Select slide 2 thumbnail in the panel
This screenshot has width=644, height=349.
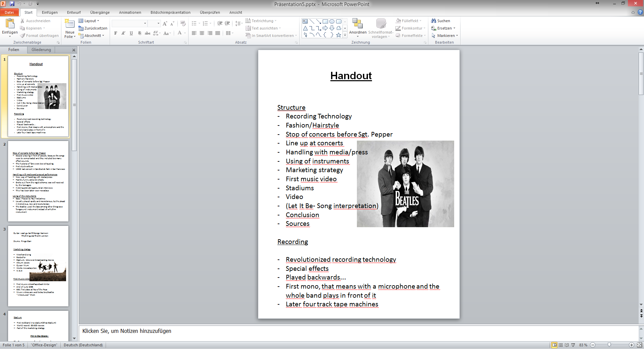click(38, 181)
